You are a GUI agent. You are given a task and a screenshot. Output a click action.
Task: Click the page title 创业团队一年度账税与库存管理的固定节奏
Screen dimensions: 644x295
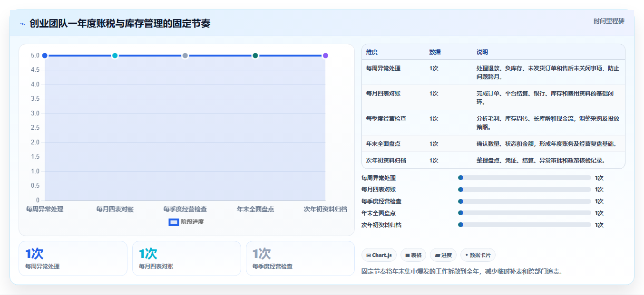coord(120,24)
